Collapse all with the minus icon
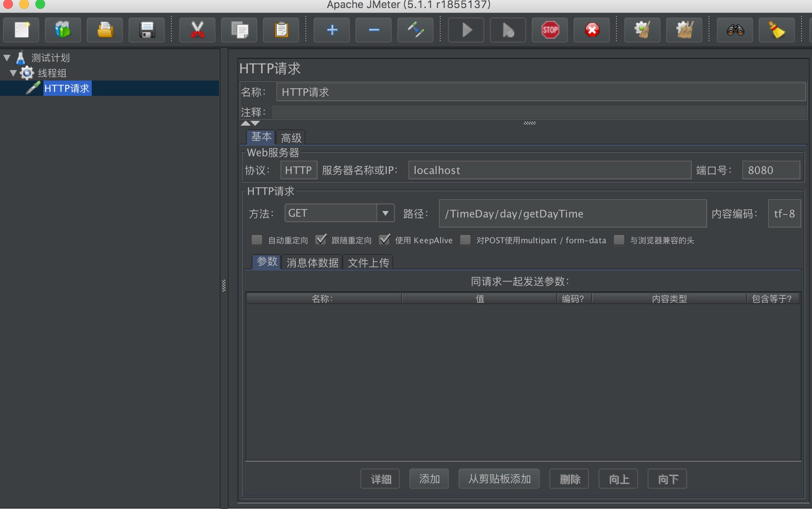The height and width of the screenshot is (509, 812). (374, 30)
